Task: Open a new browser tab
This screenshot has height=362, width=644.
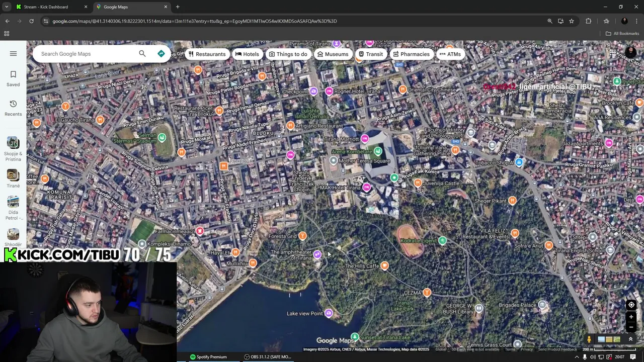Action: pos(178,7)
